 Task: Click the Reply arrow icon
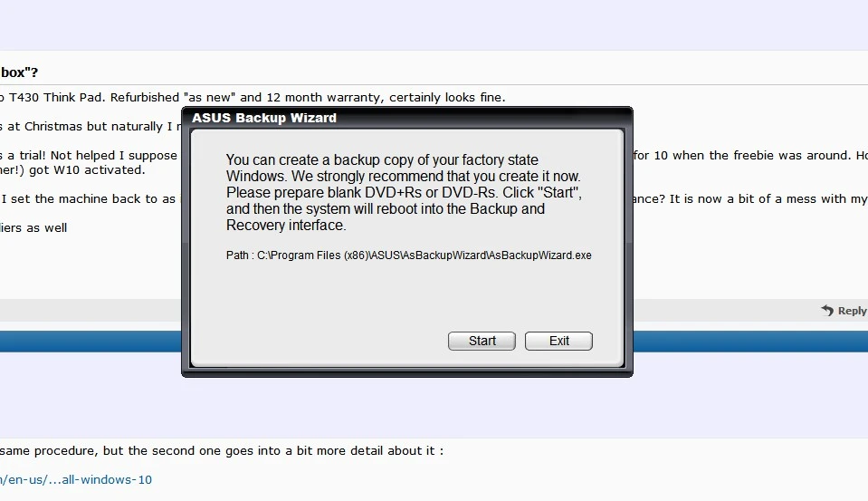827,311
